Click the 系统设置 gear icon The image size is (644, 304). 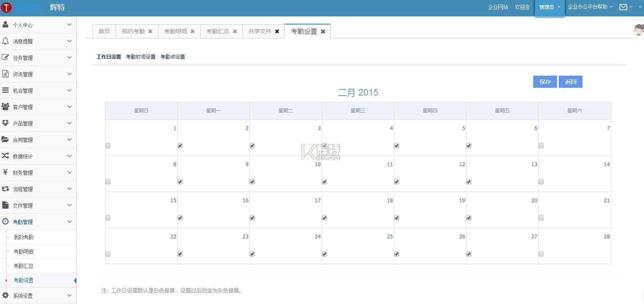point(5,295)
